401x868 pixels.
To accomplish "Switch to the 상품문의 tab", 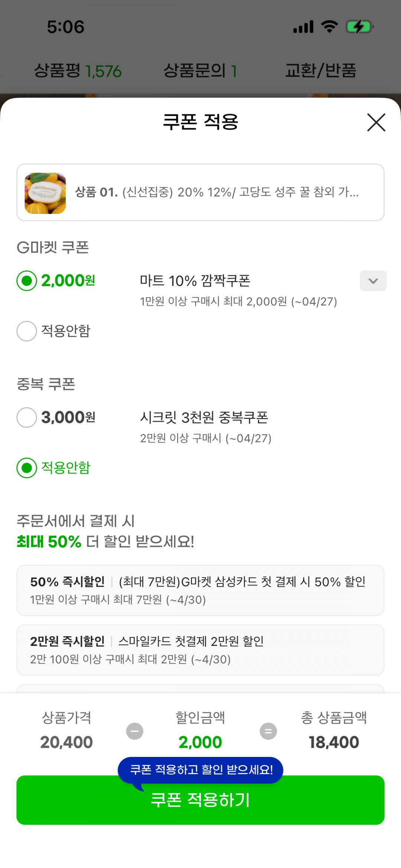I will 200,71.
